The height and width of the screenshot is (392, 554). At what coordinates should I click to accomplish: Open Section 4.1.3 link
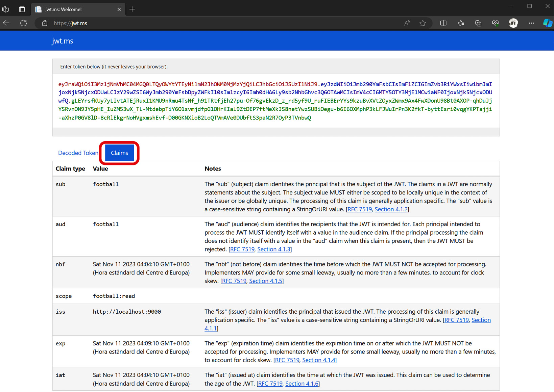[x=274, y=249]
